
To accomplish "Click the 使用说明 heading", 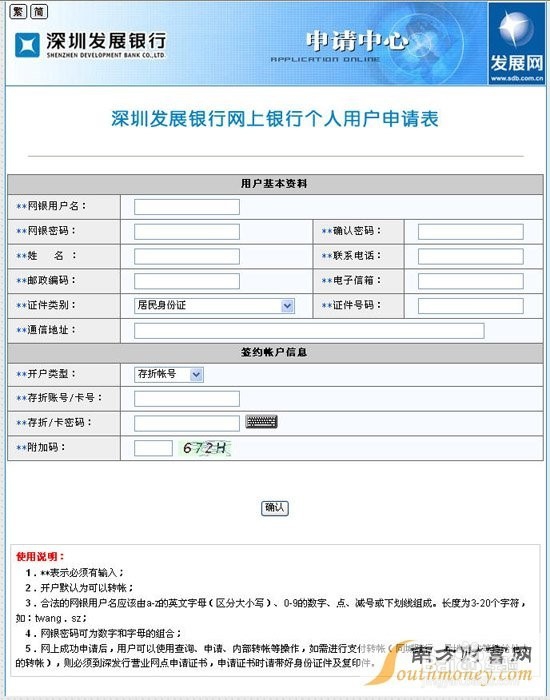I will [40, 556].
